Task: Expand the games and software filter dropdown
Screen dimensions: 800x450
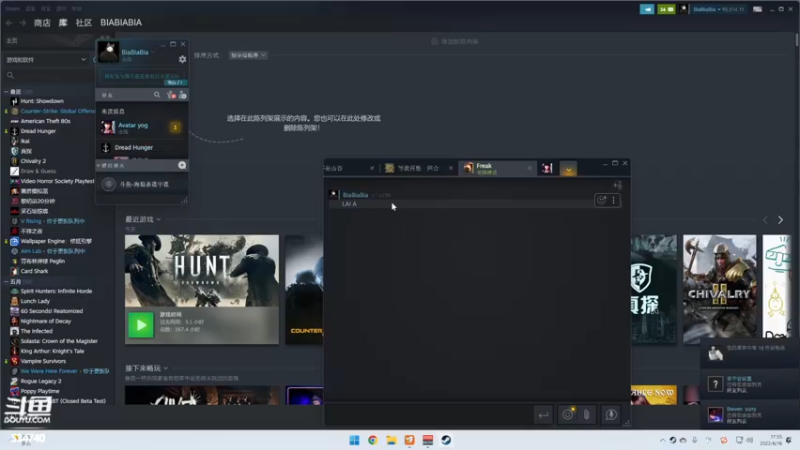Action: [46, 60]
